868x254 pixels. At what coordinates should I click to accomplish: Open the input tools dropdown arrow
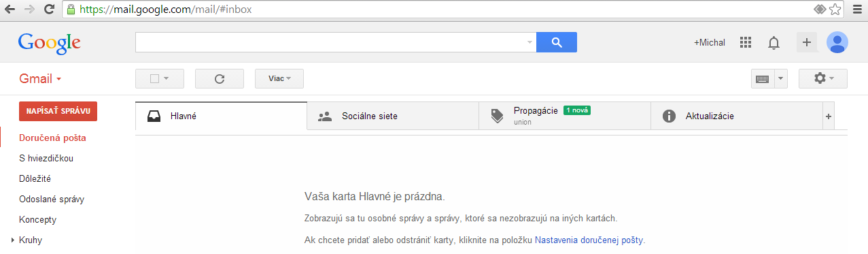tap(780, 78)
